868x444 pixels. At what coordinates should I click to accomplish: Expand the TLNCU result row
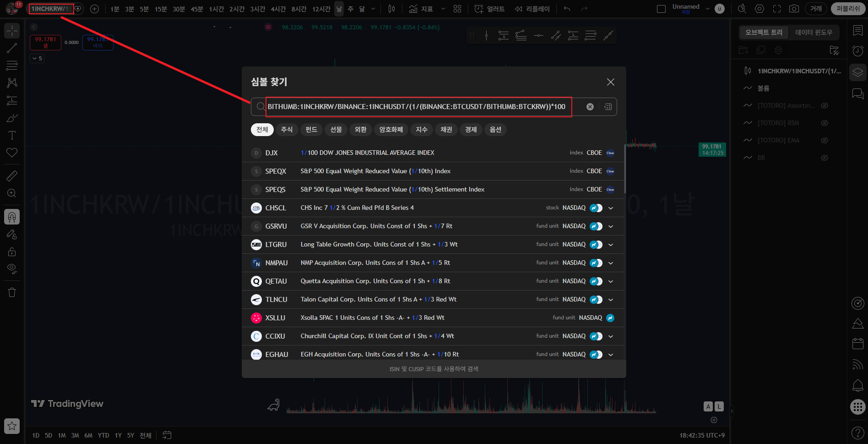pyautogui.click(x=611, y=300)
